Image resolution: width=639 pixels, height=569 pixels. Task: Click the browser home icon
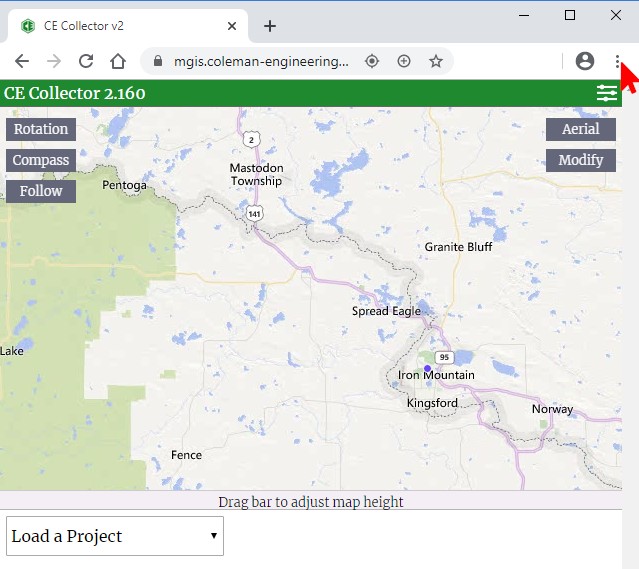click(118, 61)
